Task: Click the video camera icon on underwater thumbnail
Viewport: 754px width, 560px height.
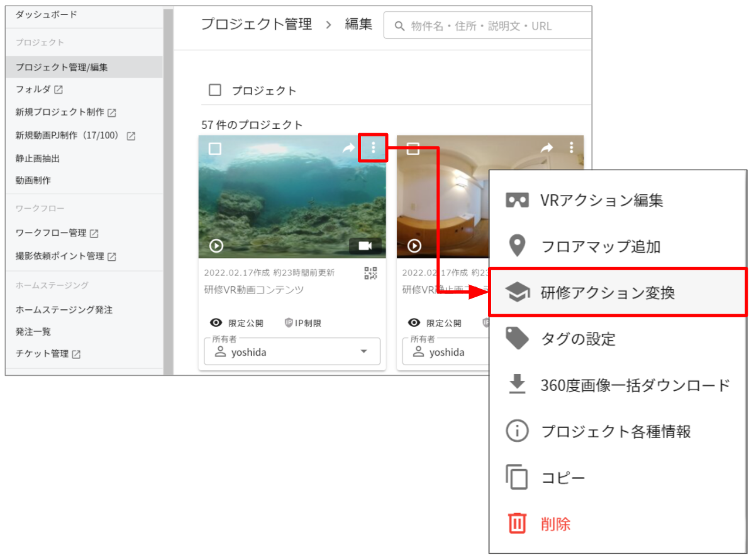Action: tap(365, 246)
